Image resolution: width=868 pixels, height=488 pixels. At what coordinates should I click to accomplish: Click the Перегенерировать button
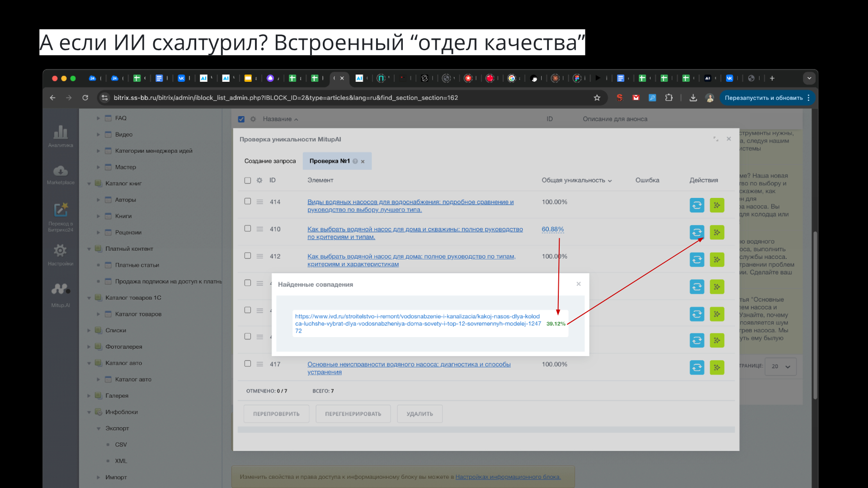353,413
